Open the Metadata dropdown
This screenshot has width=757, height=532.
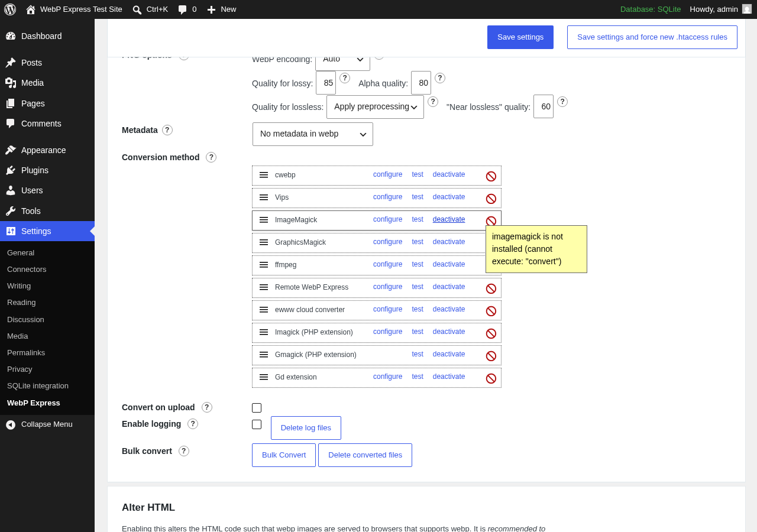(x=313, y=134)
